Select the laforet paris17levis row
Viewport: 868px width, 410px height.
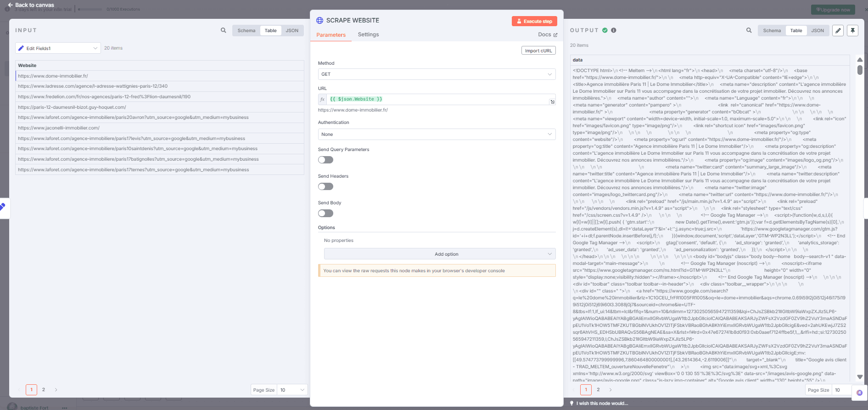tap(160, 138)
